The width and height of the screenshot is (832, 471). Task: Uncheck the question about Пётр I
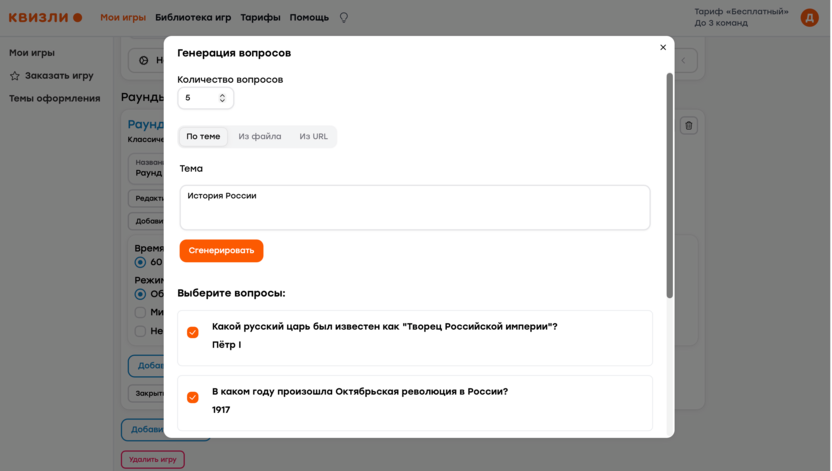[x=193, y=332]
